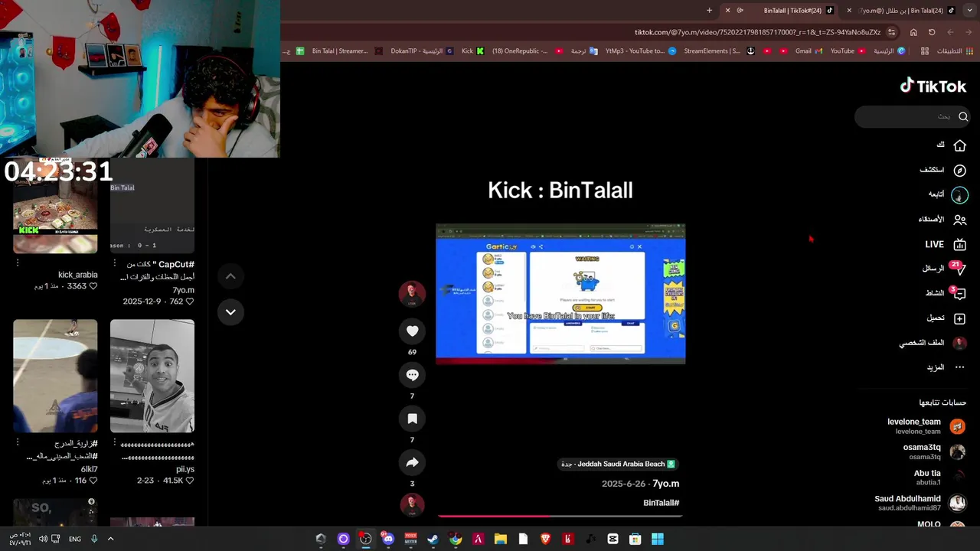Open the TikTok home logo
Viewport: 980px width, 551px height.
[933, 86]
